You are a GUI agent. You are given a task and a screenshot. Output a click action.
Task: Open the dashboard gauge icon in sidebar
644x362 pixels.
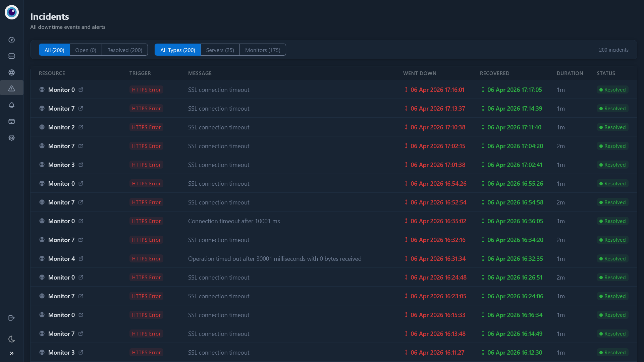point(11,40)
